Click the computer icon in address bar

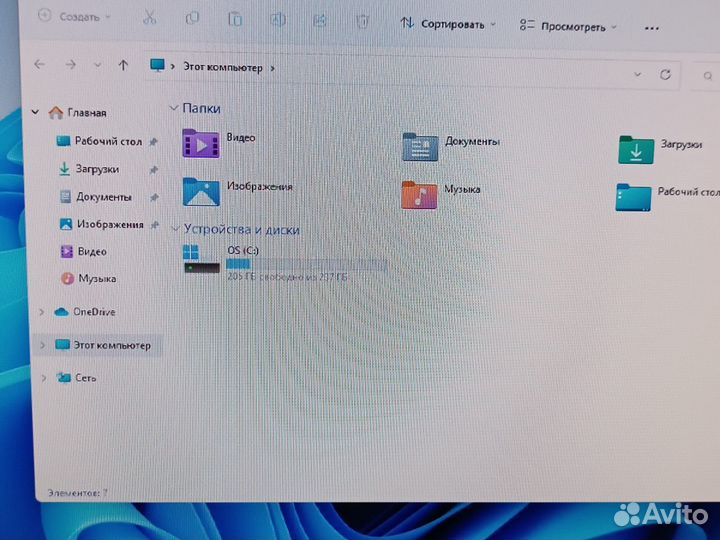(x=157, y=65)
